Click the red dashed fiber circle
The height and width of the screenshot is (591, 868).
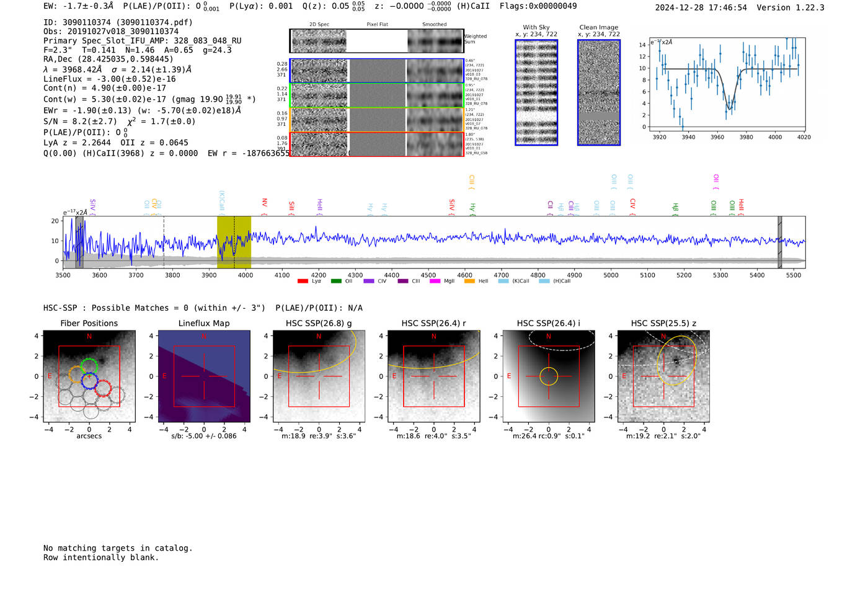(103, 389)
